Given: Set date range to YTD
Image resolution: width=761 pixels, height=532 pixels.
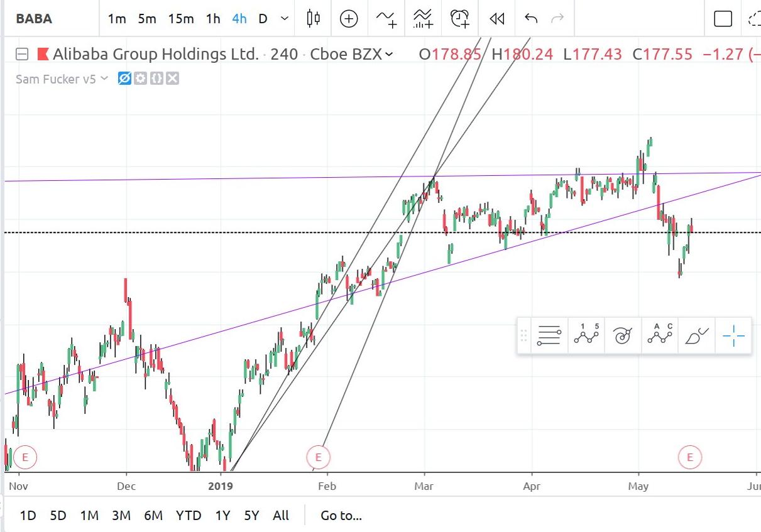Looking at the screenshot, I should [x=189, y=516].
